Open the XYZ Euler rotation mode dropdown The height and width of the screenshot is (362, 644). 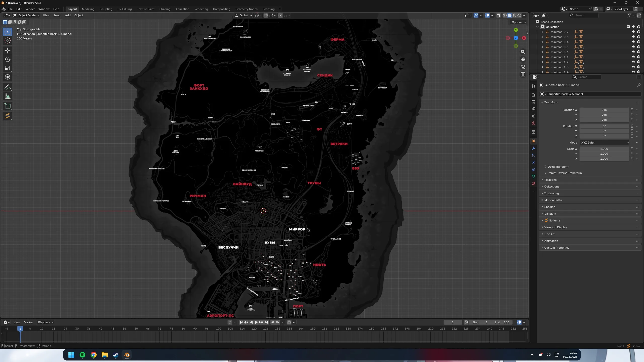pyautogui.click(x=604, y=143)
